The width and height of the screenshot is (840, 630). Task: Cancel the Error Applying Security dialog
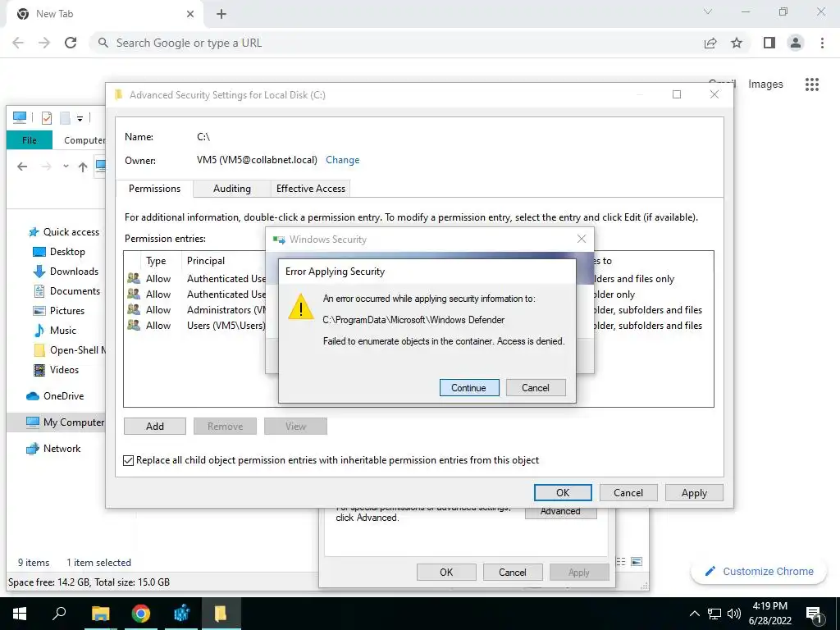click(535, 387)
